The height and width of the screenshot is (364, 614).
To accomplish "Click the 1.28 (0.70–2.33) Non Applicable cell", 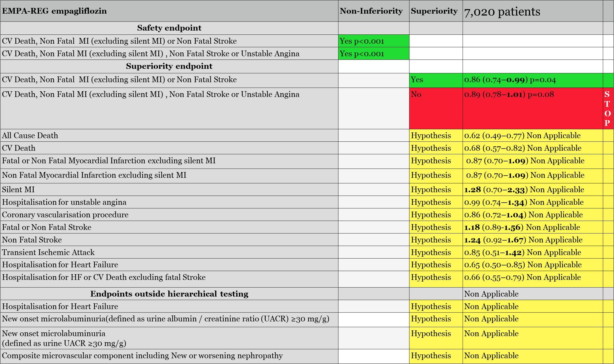I will (533, 190).
